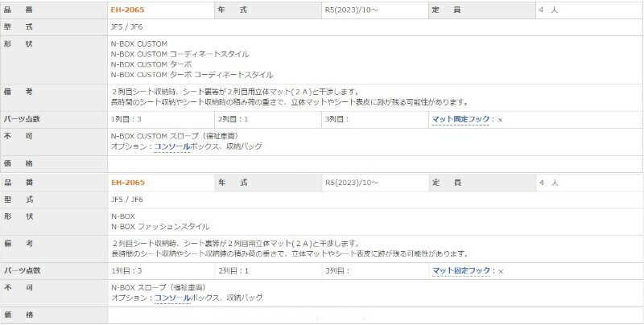This screenshot has height=325, width=644.
Task: Select the text N-BOX CUSTOM コーディネートスタイル
Action: pos(180,54)
